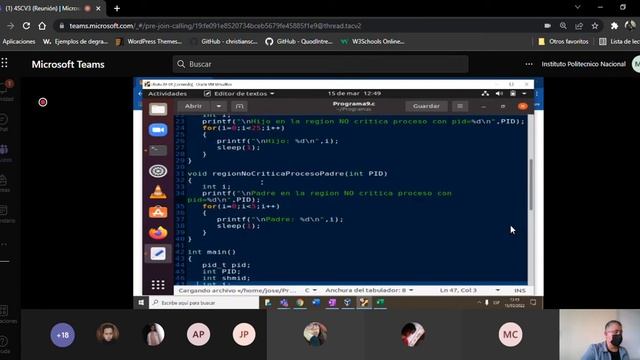Open the Otros favoritos bookmarks folder
640x360 pixels.
point(564,42)
